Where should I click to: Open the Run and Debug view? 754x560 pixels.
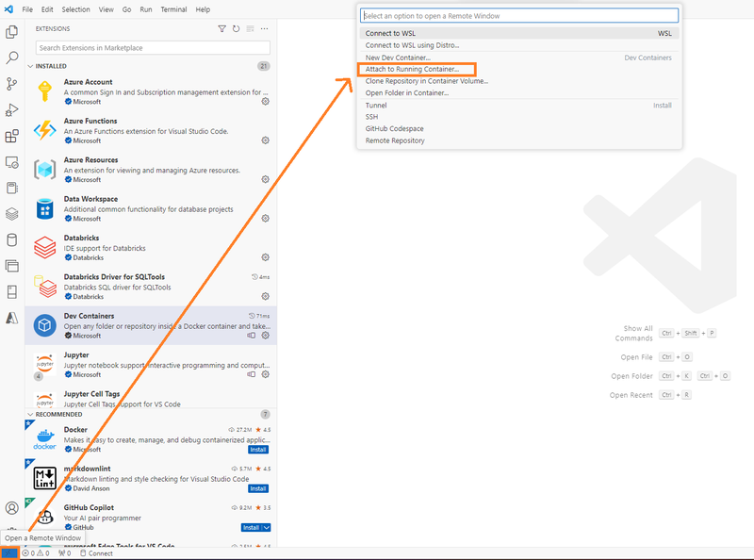(x=12, y=109)
